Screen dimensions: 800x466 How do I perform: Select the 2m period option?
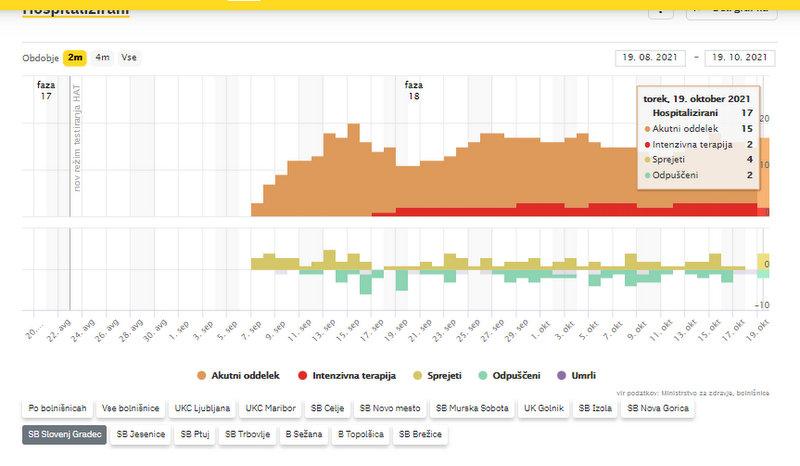coord(75,58)
